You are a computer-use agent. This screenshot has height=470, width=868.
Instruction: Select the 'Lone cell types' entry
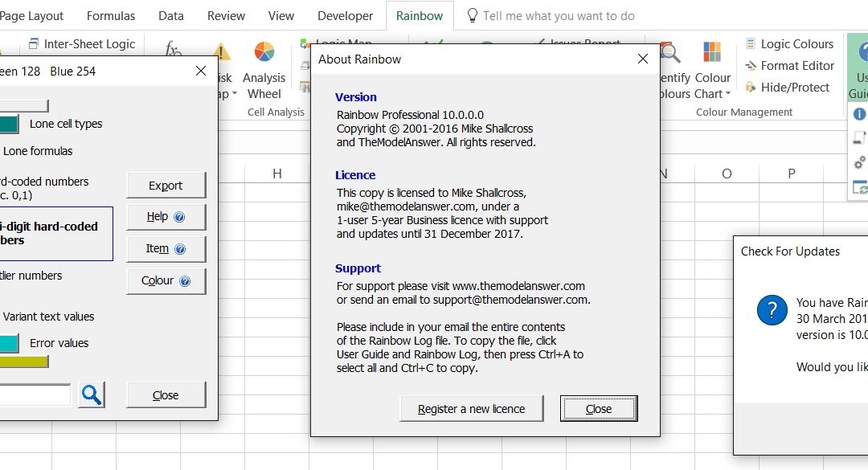[66, 124]
